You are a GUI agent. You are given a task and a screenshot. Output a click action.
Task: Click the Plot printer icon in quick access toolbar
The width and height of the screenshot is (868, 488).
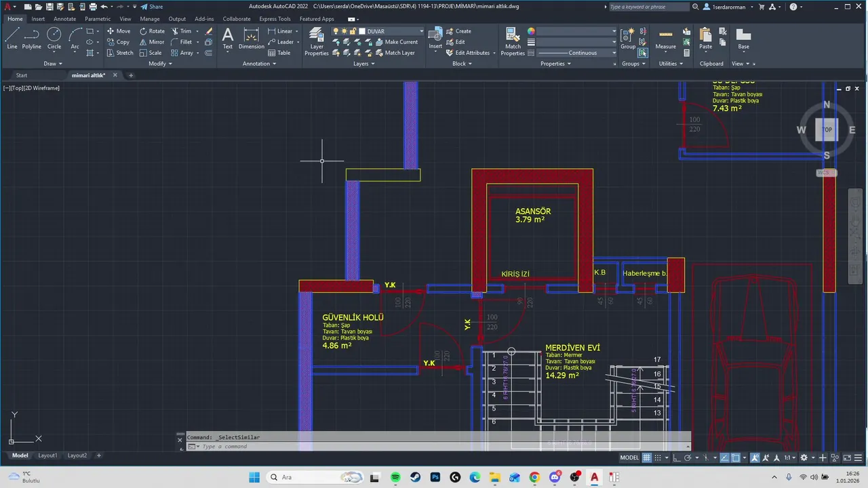(92, 7)
